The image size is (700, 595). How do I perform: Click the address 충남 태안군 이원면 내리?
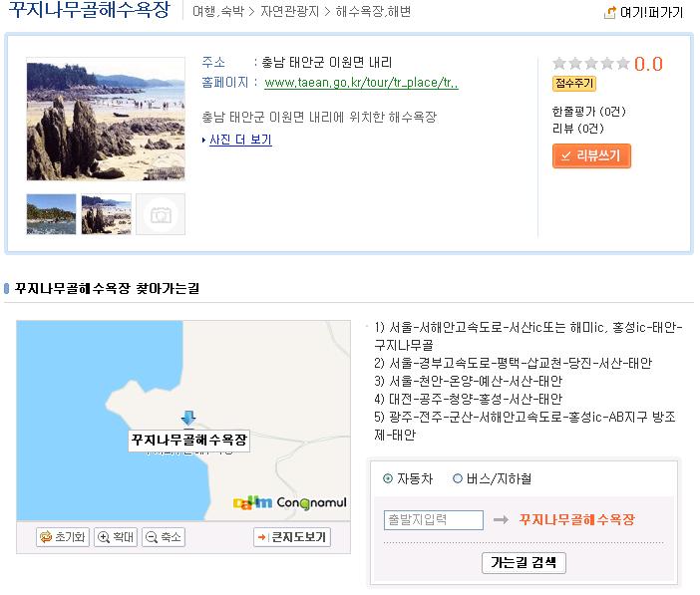pyautogui.click(x=327, y=62)
